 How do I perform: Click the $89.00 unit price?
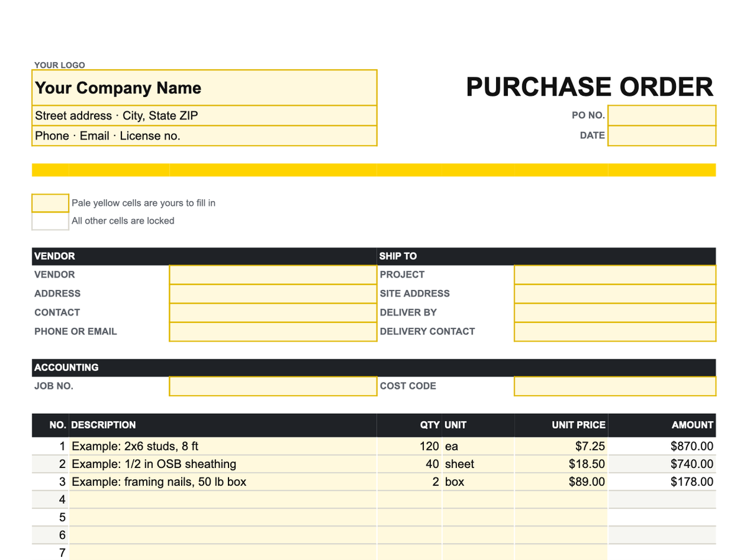pos(561,482)
